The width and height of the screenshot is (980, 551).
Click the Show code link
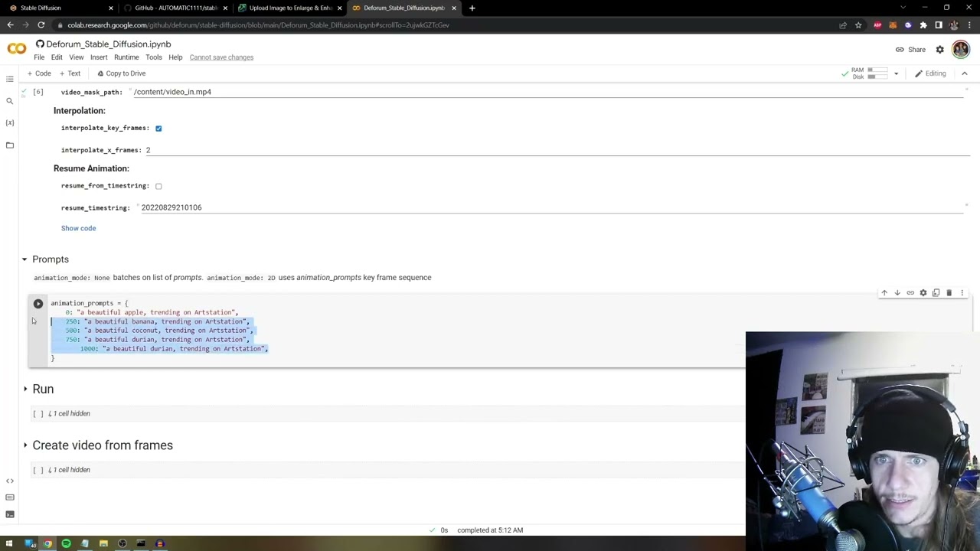pyautogui.click(x=78, y=228)
